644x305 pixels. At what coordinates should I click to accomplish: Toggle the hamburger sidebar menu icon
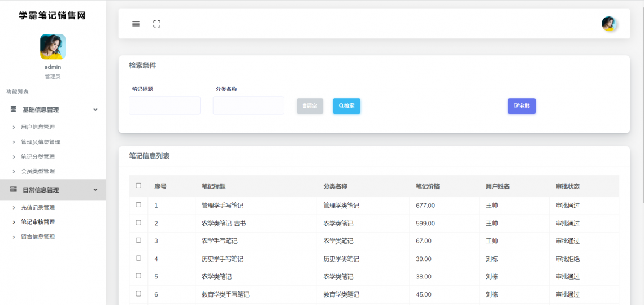tap(136, 24)
